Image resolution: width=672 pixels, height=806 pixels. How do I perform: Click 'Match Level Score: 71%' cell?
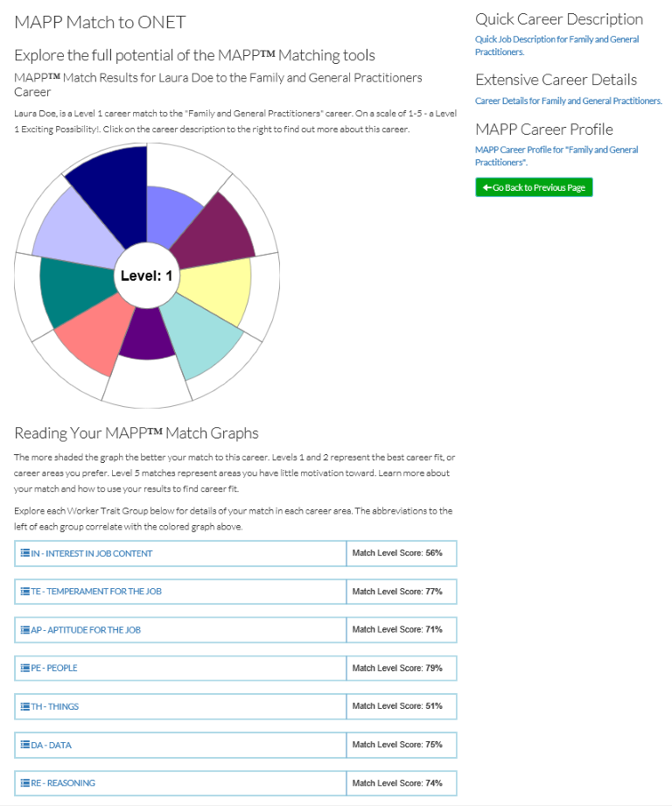click(402, 630)
